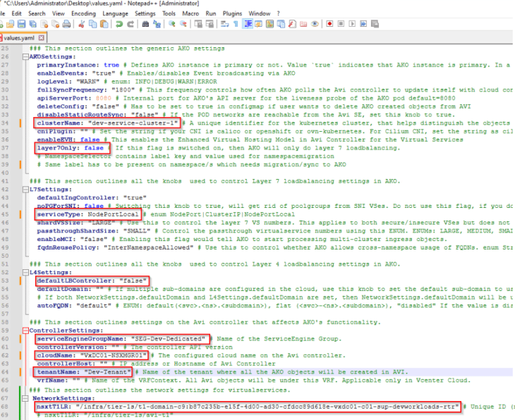Viewport: 515px width, 420px height.
Task: Open Find with the binoculars icon
Action: pyautogui.click(x=145, y=24)
